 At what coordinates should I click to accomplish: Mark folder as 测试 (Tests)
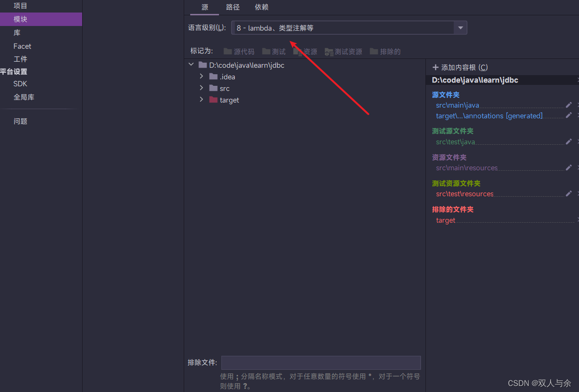tap(274, 51)
